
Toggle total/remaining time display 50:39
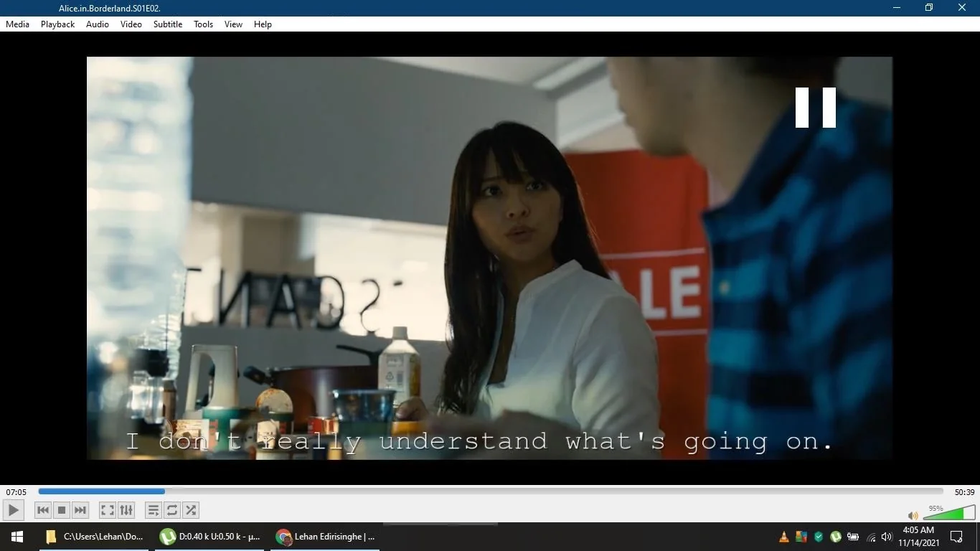point(964,492)
